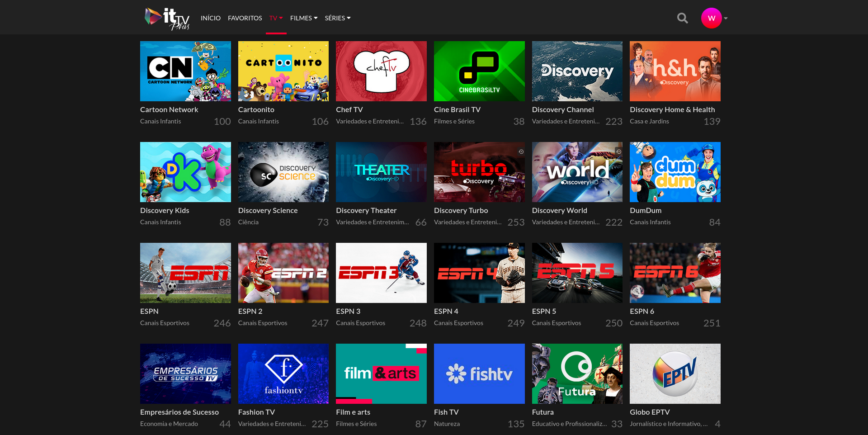Open the Discovery Theater thumbnail

[381, 172]
